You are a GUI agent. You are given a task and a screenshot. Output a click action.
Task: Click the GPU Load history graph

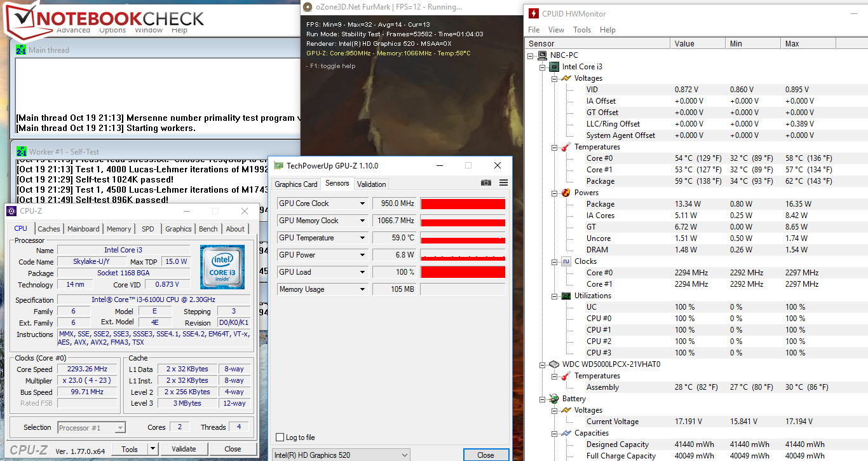pyautogui.click(x=463, y=272)
